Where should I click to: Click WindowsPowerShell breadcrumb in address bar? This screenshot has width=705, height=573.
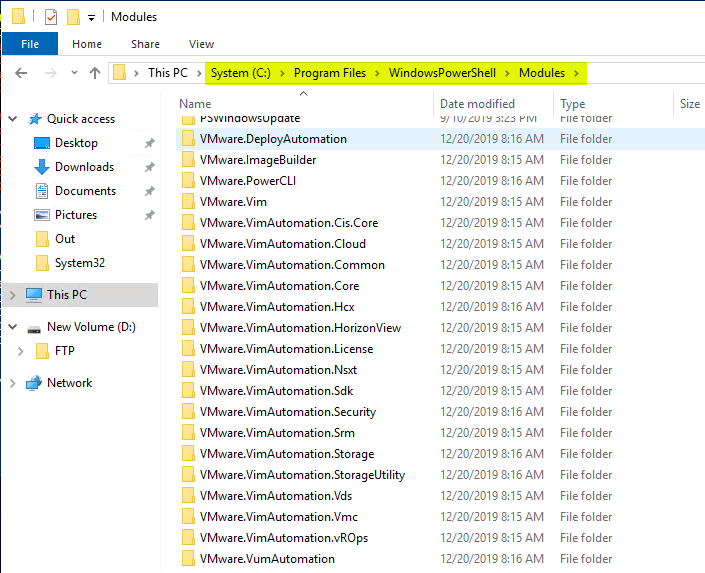click(442, 73)
